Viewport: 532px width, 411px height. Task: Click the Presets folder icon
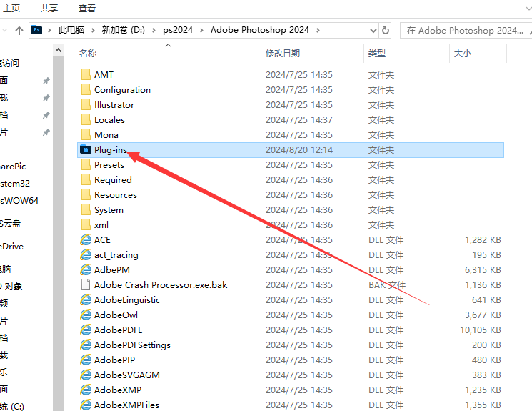[86, 164]
